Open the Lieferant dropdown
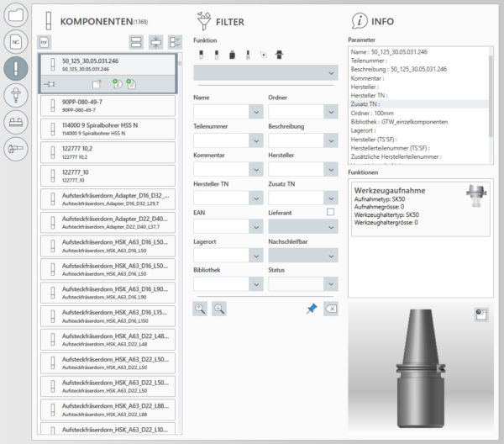The width and height of the screenshot is (504, 444). 303,227
